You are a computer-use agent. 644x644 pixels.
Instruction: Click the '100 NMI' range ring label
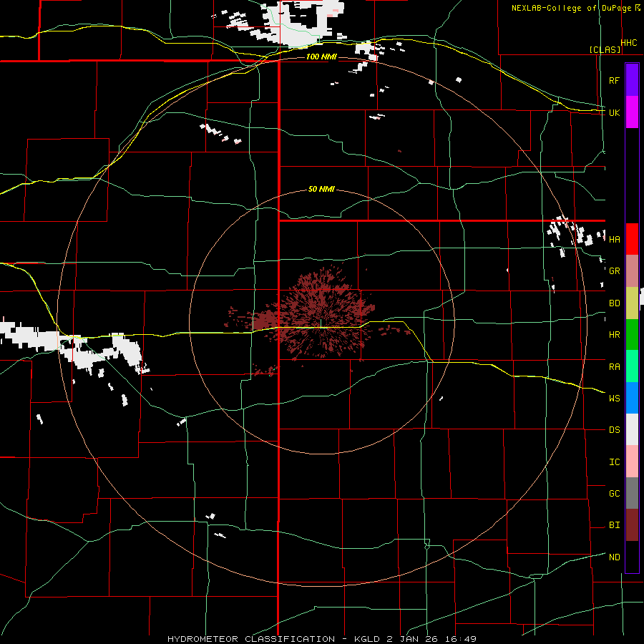click(321, 57)
